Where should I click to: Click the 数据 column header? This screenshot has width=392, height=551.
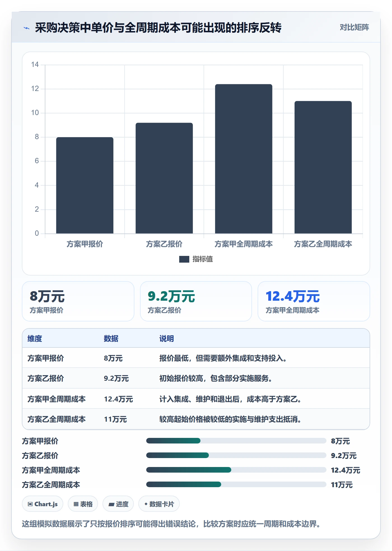pos(111,338)
